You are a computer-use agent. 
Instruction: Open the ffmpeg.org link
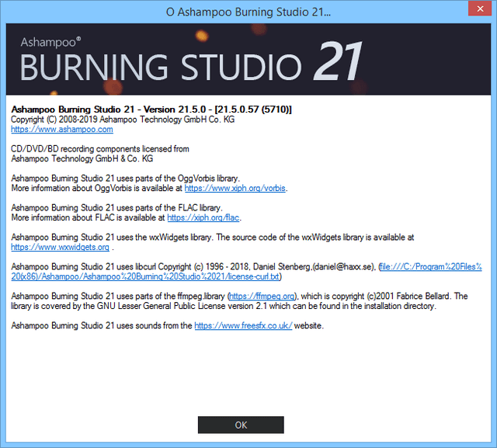(x=262, y=297)
